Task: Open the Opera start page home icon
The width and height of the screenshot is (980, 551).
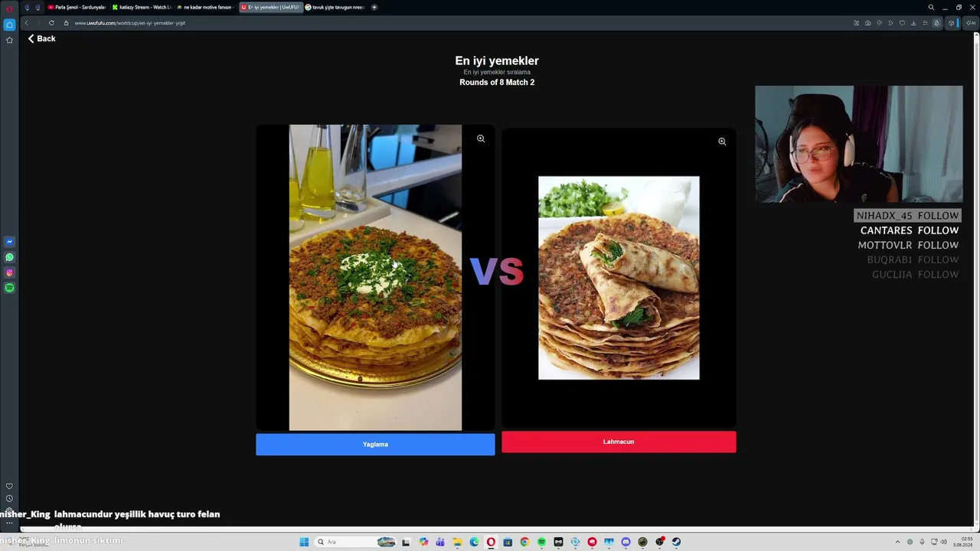Action: click(x=9, y=24)
